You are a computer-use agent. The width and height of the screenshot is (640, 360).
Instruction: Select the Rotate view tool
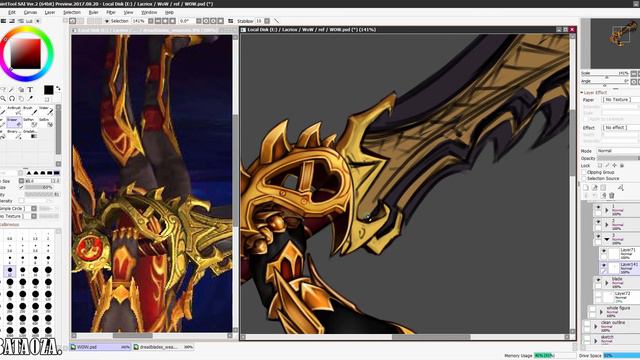(x=12, y=99)
